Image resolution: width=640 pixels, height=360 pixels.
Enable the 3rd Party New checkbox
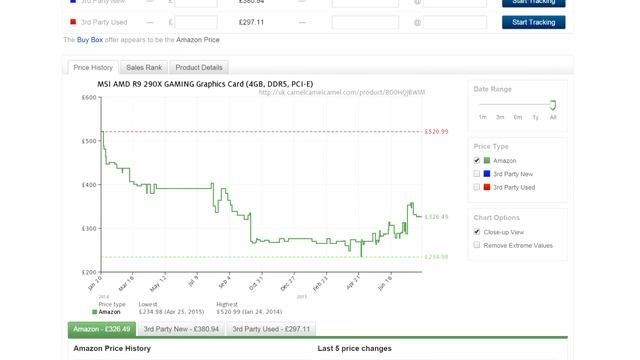point(476,174)
